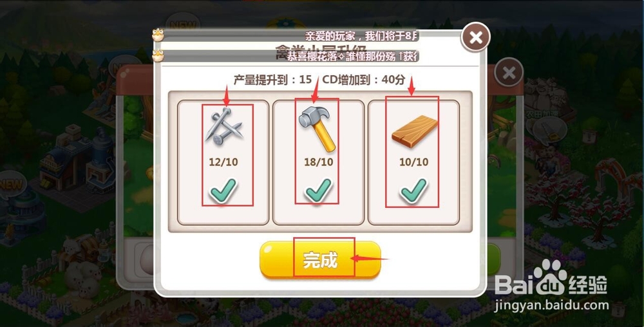Tap the NEW bubble on the left edge
The height and width of the screenshot is (327, 644).
tap(12, 184)
